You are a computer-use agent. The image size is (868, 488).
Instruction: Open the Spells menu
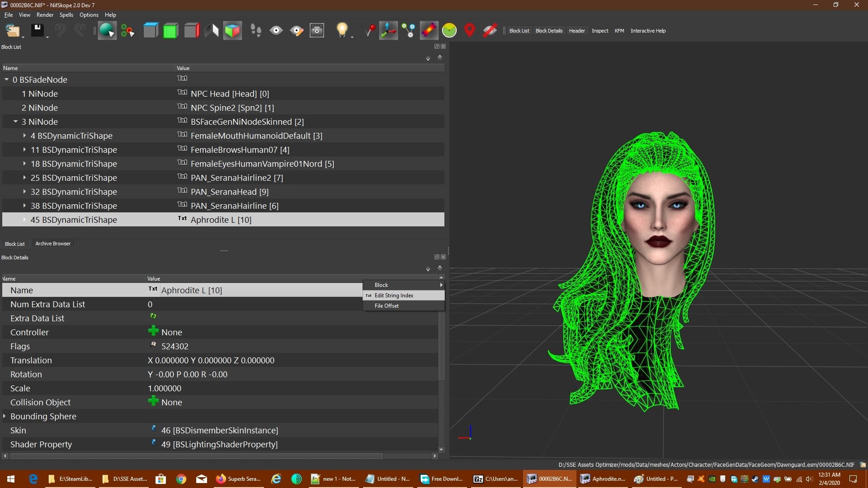click(66, 15)
